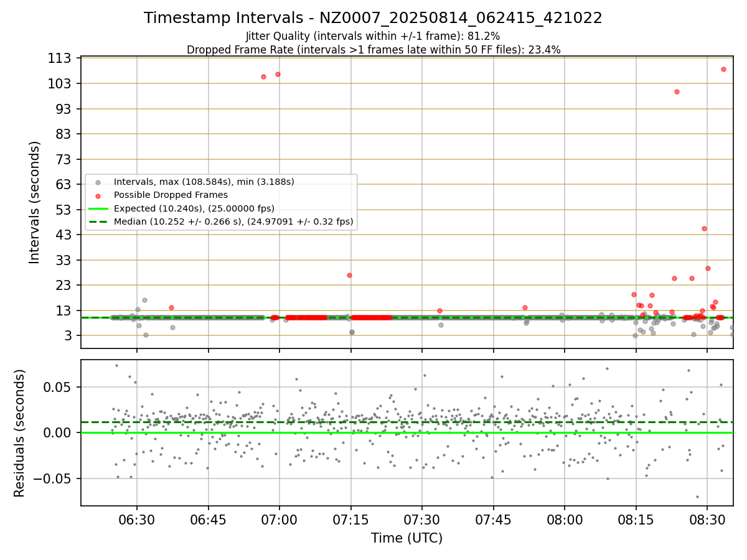The height and width of the screenshot is (560, 747).
Task: Click the 06:45 x-axis tick label
Action: [208, 520]
